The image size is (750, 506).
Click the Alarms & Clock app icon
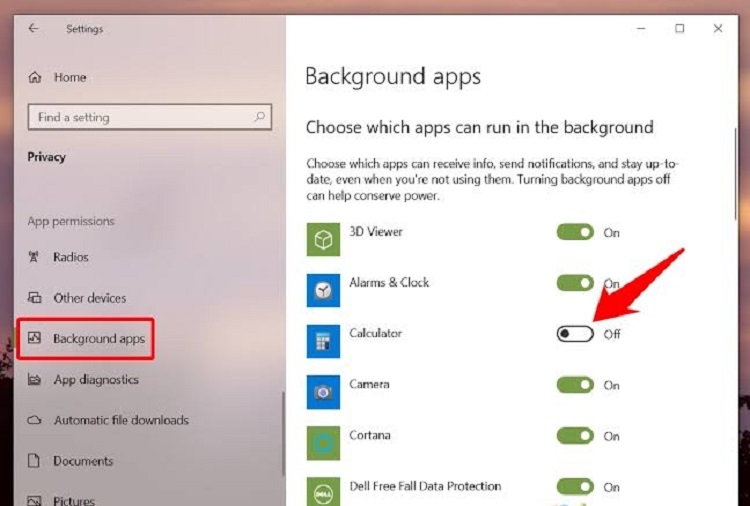pyautogui.click(x=323, y=290)
